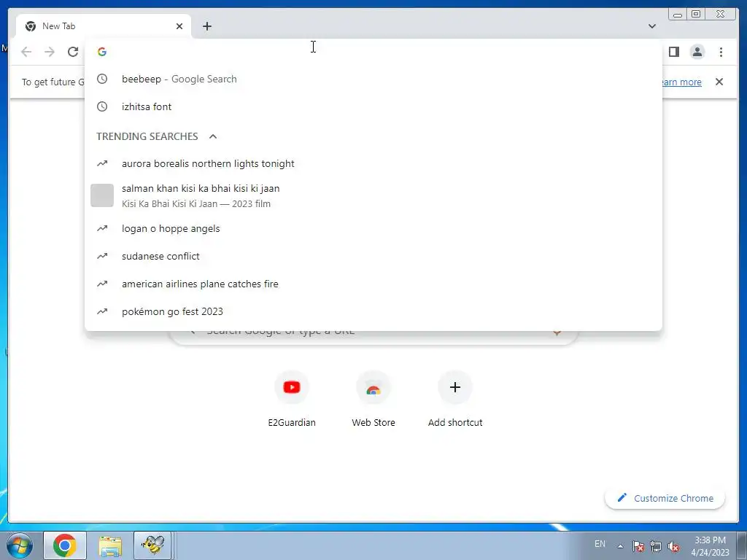Open the BeeBEEP bee taskbar icon
Image resolution: width=747 pixels, height=560 pixels.
153,545
